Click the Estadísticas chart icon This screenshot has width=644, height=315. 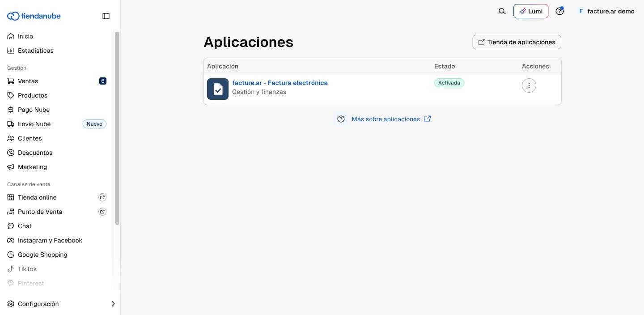click(11, 51)
